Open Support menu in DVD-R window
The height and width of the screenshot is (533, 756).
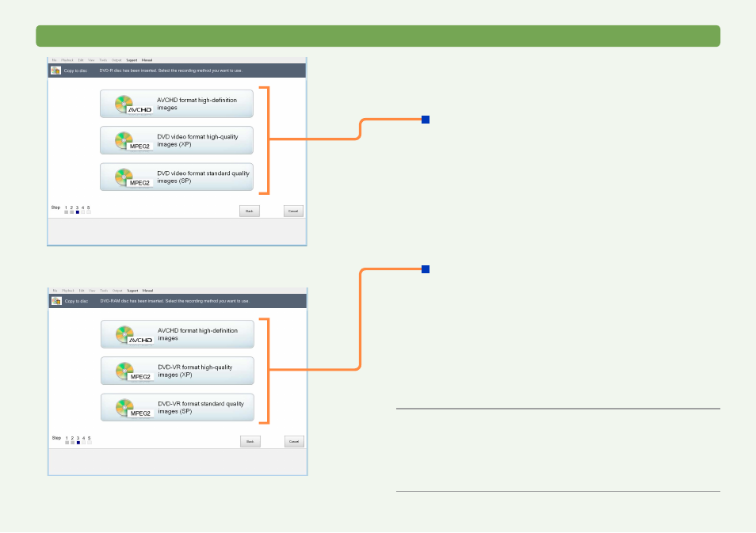pyautogui.click(x=132, y=60)
